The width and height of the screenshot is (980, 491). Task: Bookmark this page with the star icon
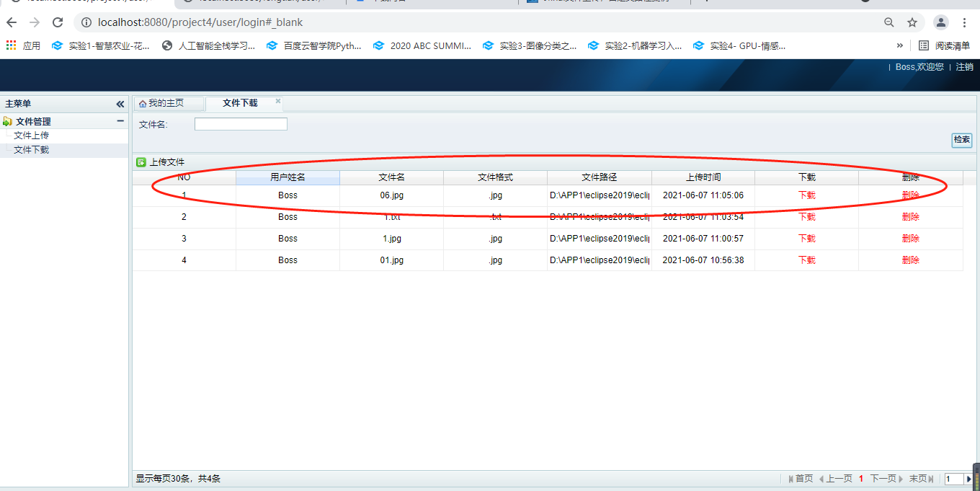click(x=912, y=22)
